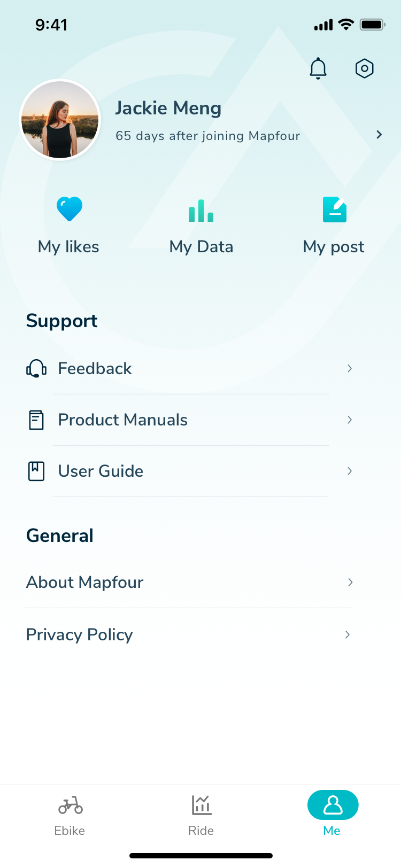Open the My Data bar chart icon
The height and width of the screenshot is (868, 401).
pos(201,210)
